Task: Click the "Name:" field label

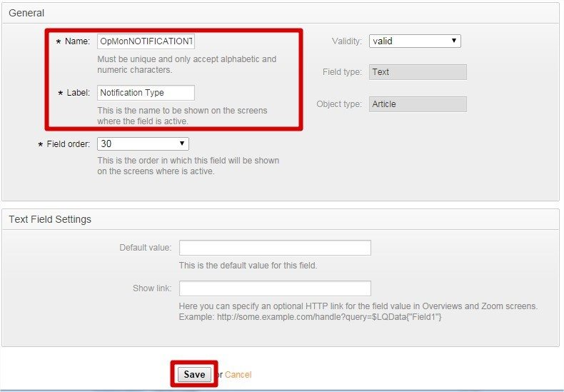Action: point(77,41)
